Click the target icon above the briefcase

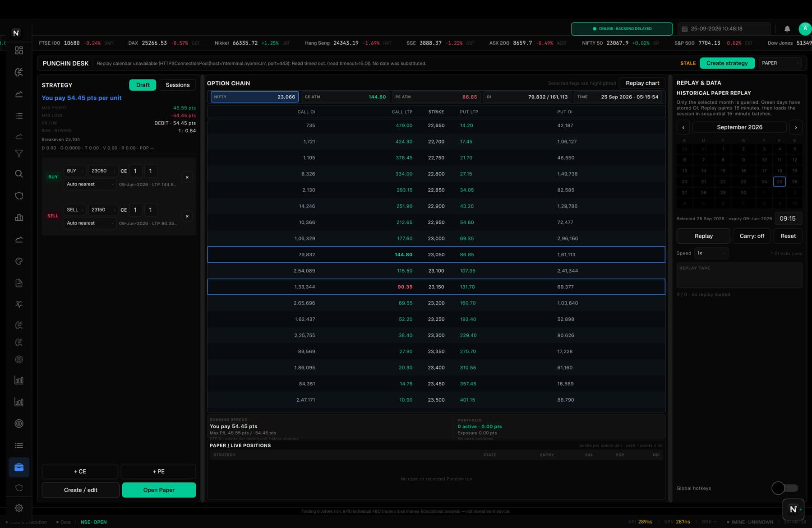(x=19, y=424)
